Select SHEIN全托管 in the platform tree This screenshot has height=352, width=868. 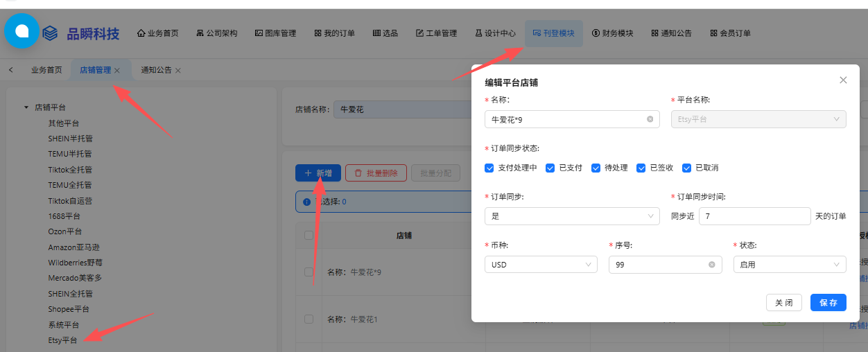[x=70, y=294]
